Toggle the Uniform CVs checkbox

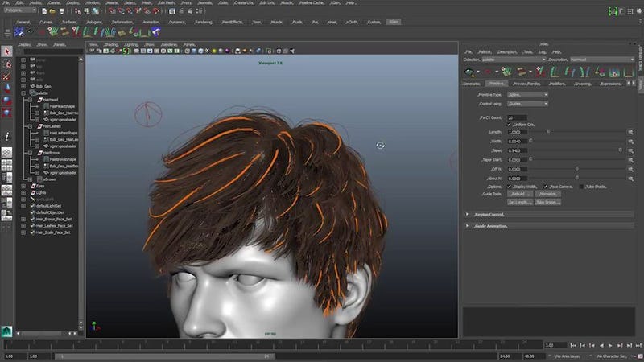510,125
